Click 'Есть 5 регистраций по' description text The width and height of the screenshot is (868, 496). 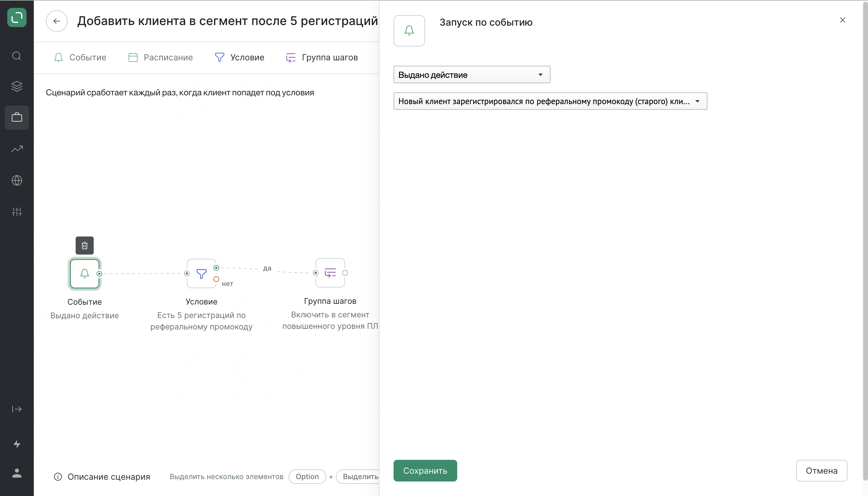tap(201, 315)
